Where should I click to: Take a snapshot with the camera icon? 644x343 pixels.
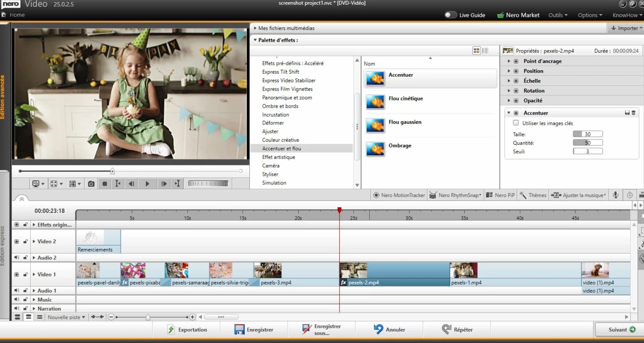pyautogui.click(x=91, y=184)
